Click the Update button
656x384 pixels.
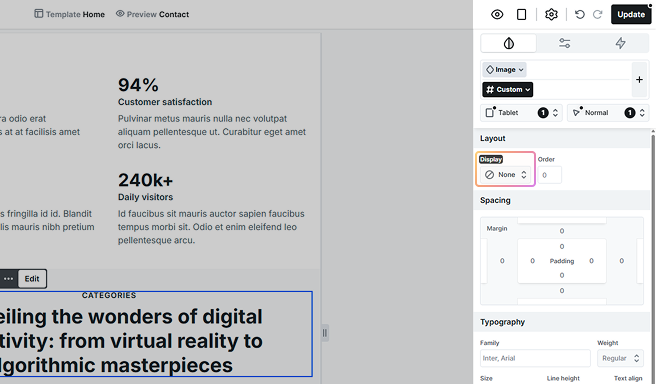pyautogui.click(x=631, y=14)
